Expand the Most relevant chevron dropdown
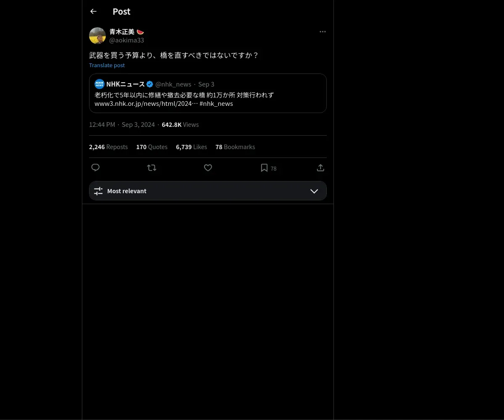This screenshot has width=504, height=420. pyautogui.click(x=314, y=191)
